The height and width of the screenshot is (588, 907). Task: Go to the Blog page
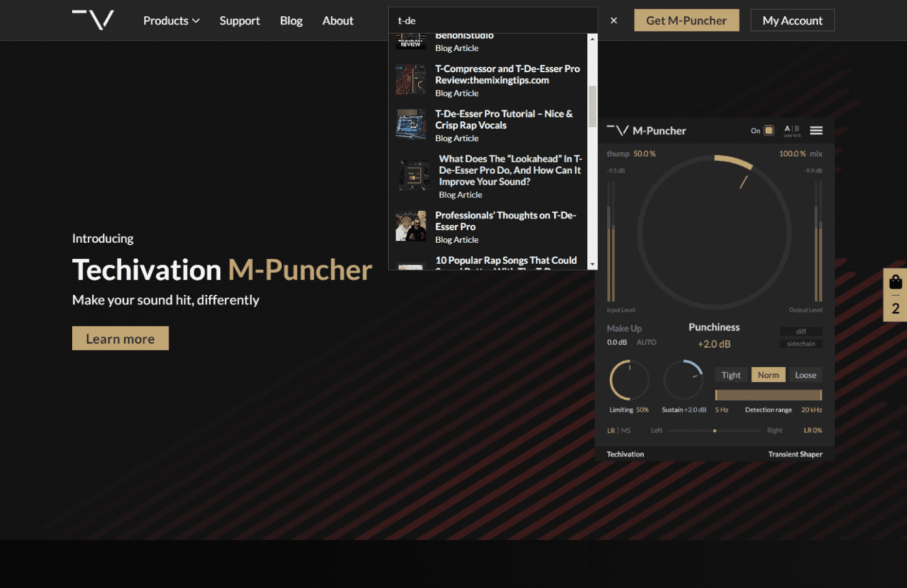pos(291,21)
